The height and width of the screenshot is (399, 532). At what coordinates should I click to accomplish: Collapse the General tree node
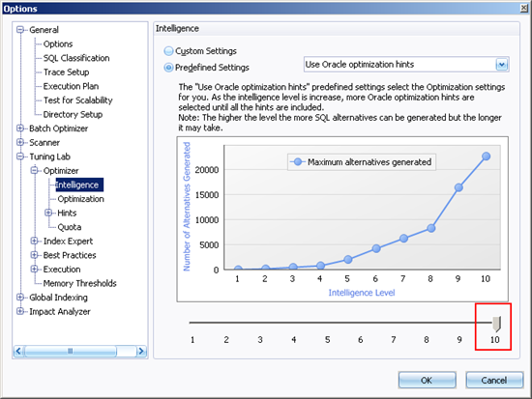(20, 30)
